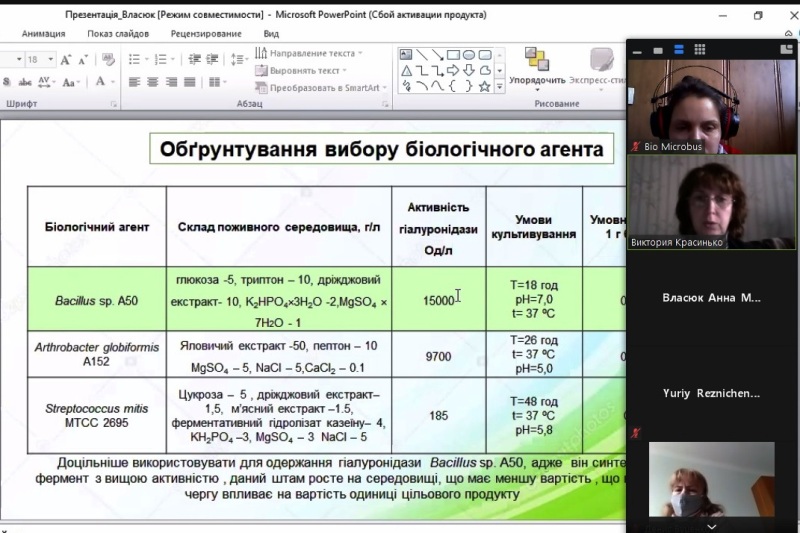
Task: Increase font size with the grow font icon
Action: coord(66,60)
